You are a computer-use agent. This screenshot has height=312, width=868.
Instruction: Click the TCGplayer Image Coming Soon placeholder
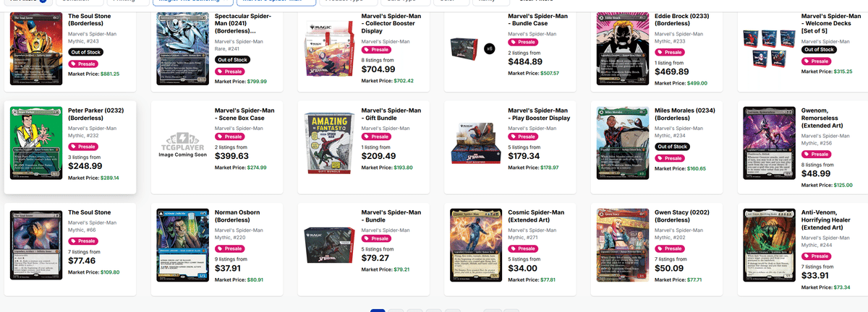click(x=181, y=146)
